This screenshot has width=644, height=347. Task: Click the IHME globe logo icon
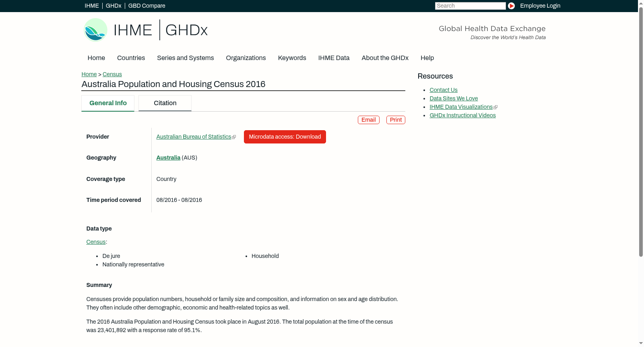(x=95, y=30)
